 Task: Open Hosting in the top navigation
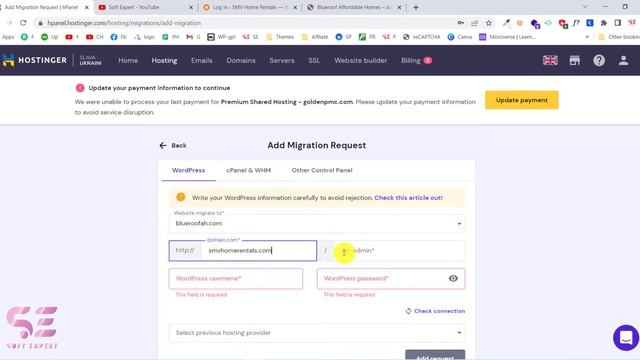click(164, 60)
